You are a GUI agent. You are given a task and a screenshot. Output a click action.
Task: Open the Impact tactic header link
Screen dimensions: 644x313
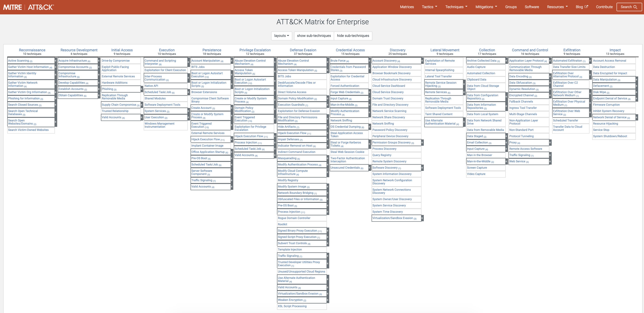(x=615, y=50)
